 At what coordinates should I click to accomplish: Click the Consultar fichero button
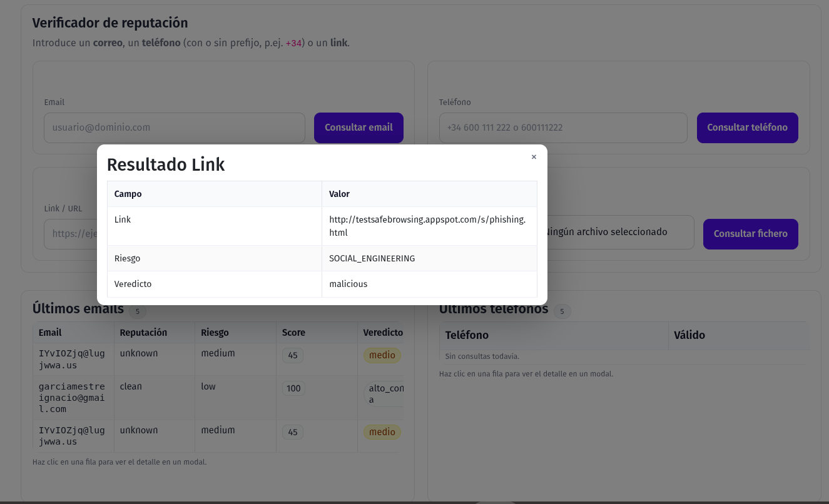click(750, 234)
